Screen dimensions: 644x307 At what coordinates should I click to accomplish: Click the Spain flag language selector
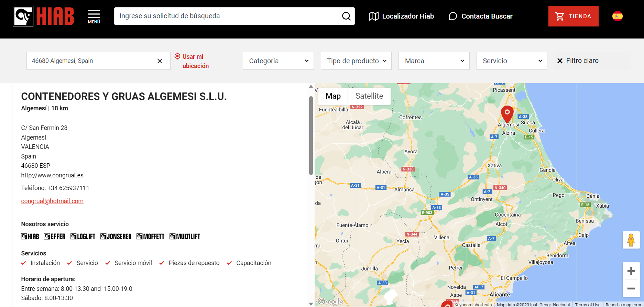click(x=617, y=16)
